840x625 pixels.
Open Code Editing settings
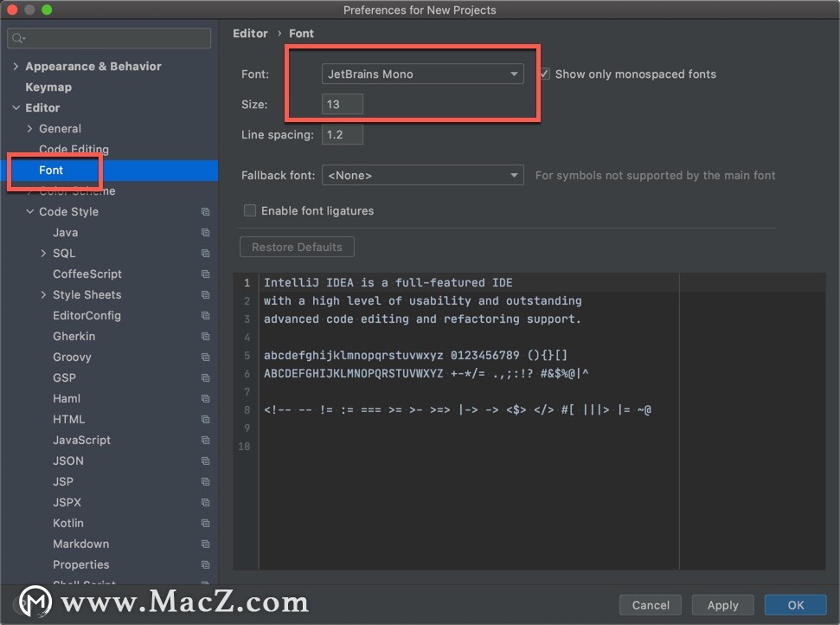tap(74, 149)
